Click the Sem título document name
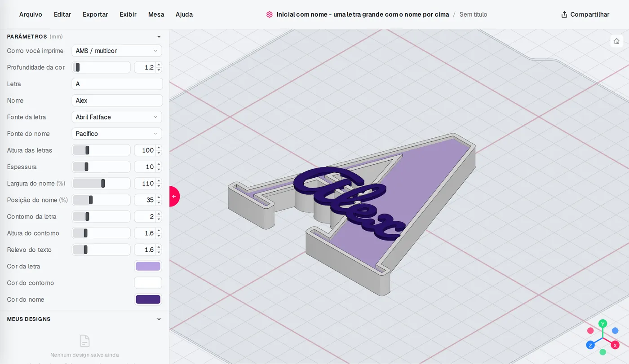This screenshot has width=629, height=364. (473, 14)
